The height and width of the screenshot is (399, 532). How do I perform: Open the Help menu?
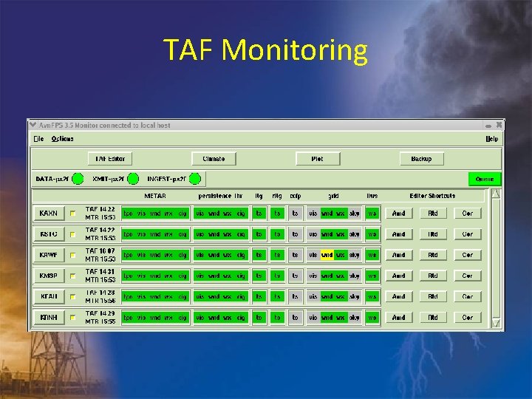(491, 139)
